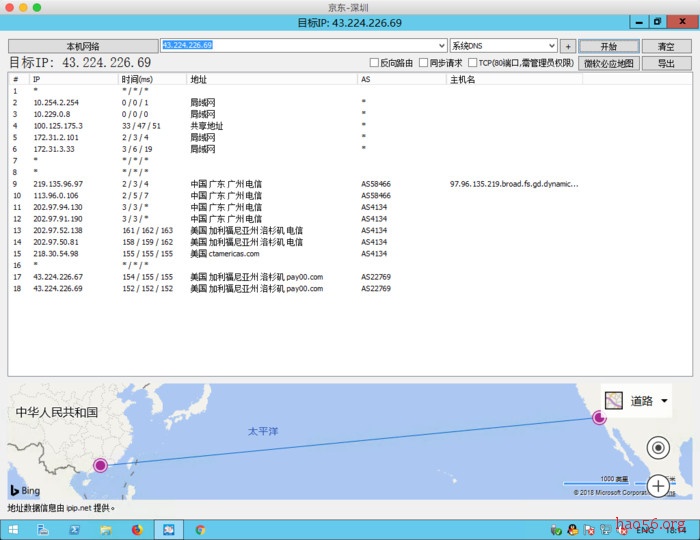The width and height of the screenshot is (700, 540).
Task: Select hop row 202.97.52.138
Action: click(x=350, y=230)
